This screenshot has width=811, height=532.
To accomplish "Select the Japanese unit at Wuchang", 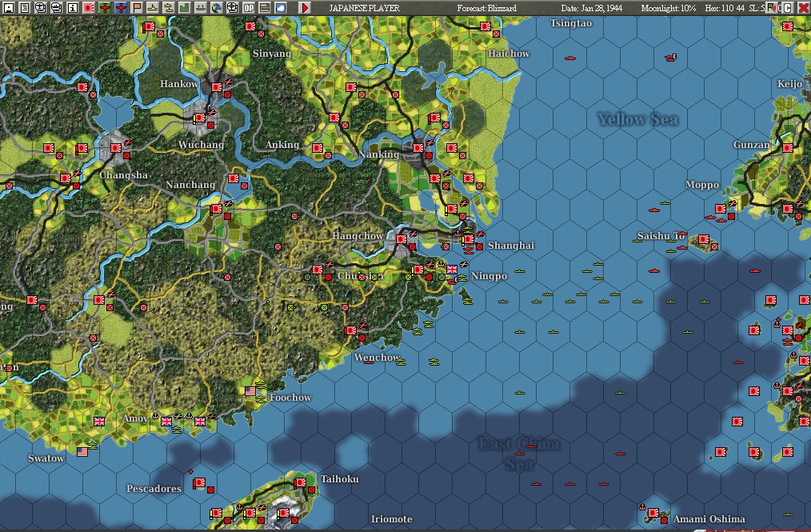I will [200, 118].
